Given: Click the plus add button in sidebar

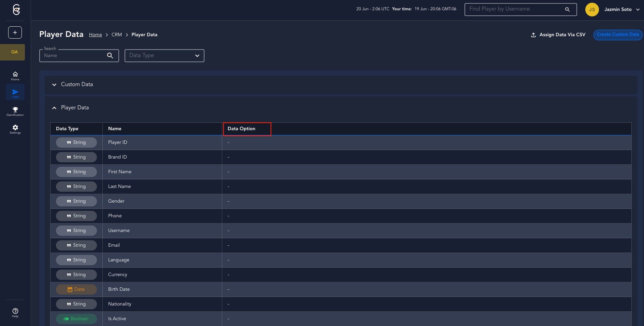Looking at the screenshot, I should tap(15, 32).
